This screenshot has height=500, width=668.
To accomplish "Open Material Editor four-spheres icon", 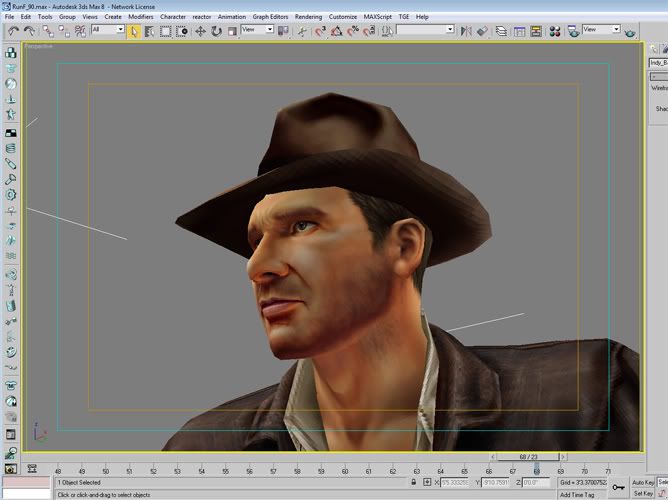I will [555, 31].
